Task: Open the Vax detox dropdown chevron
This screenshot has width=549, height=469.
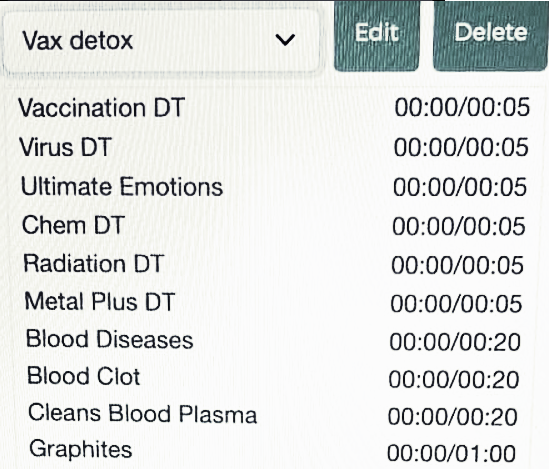Action: (x=285, y=40)
